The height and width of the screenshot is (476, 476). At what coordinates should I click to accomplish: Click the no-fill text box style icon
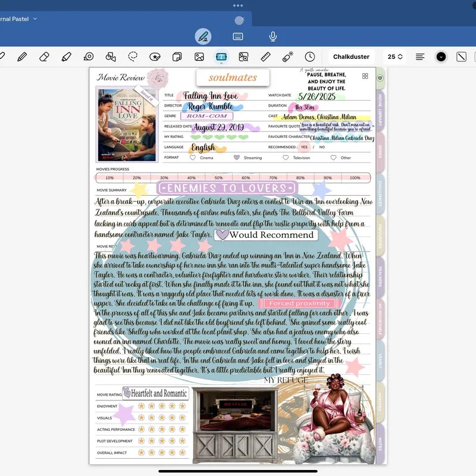click(462, 57)
